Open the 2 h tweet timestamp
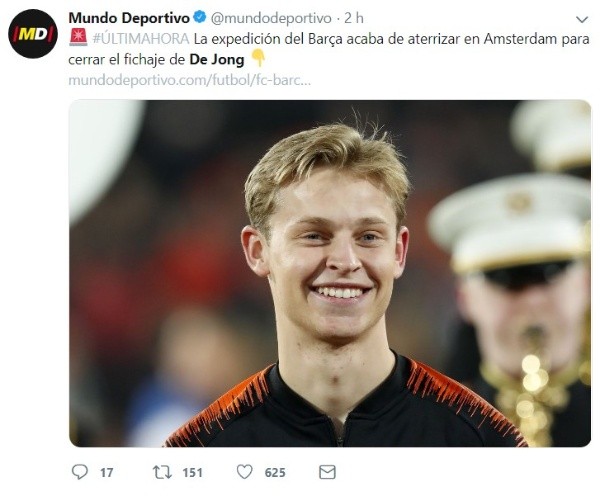 pos(354,18)
